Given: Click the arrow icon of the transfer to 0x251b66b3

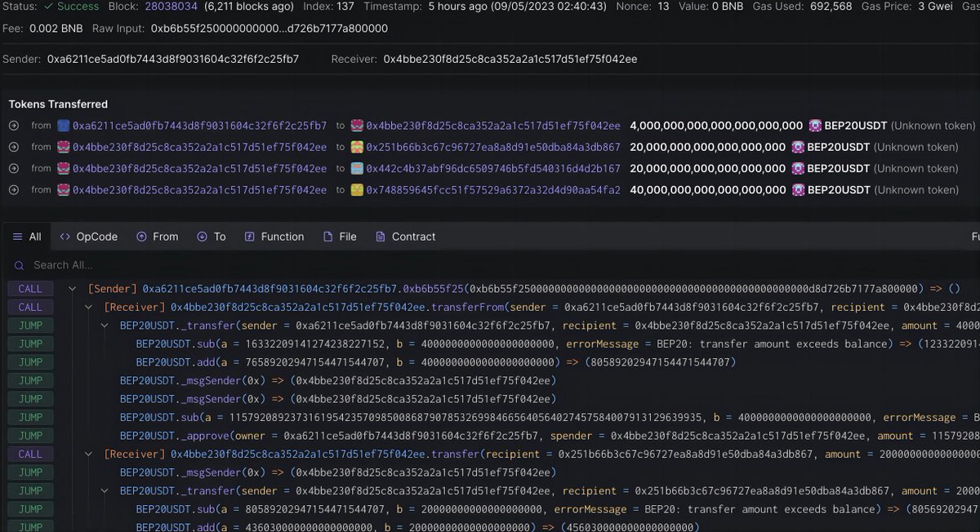Looking at the screenshot, I should pyautogui.click(x=13, y=147).
